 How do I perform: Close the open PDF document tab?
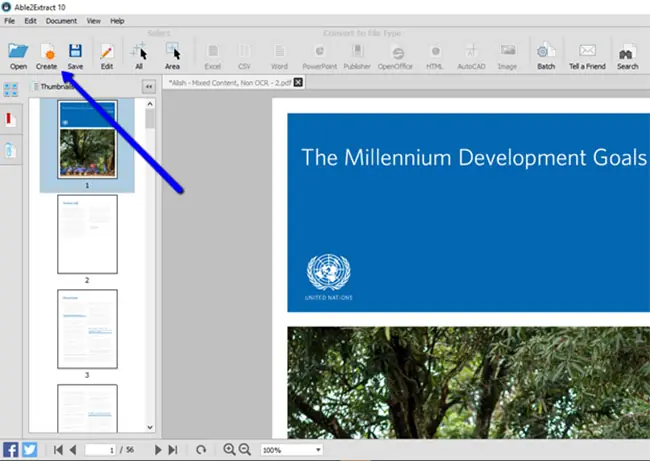coord(298,82)
